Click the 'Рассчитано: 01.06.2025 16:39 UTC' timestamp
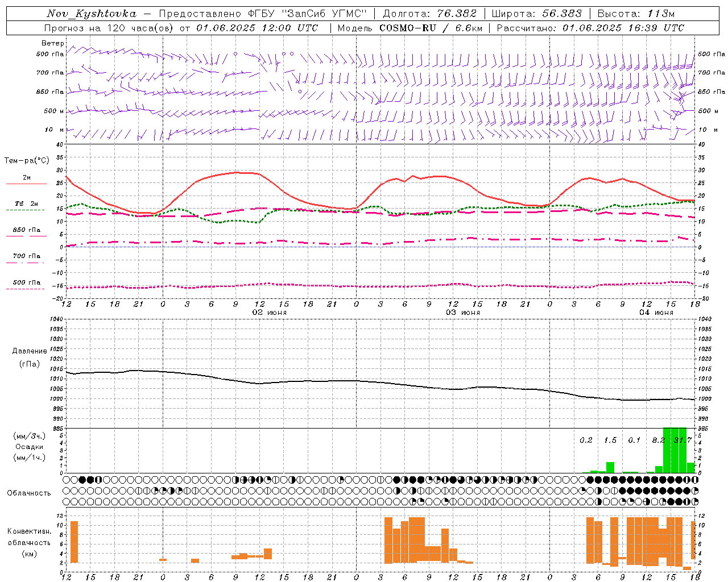Viewport: 728px width, 582px height. tap(590, 28)
